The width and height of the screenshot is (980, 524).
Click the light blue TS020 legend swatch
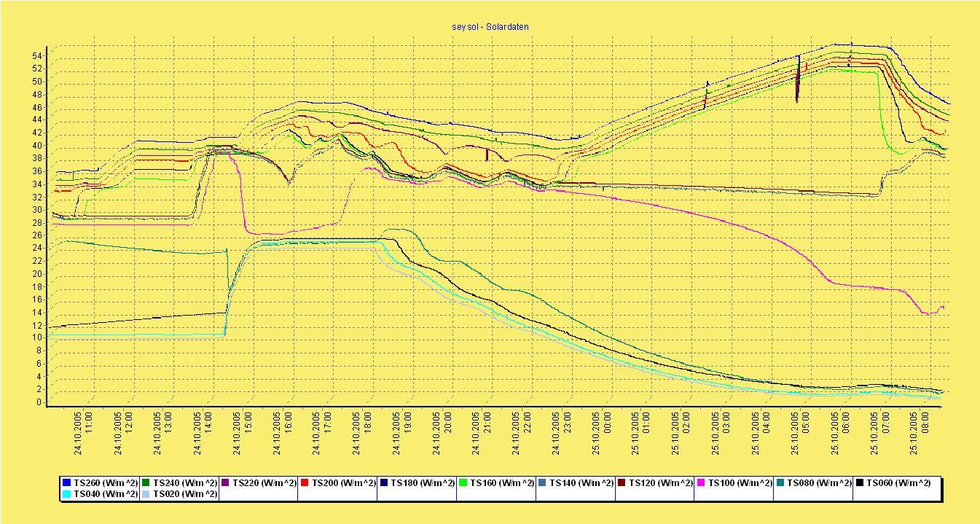point(146,494)
